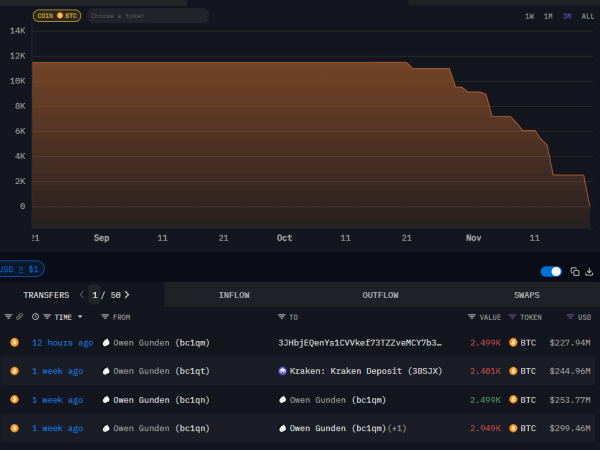Open the 12 hours ago transaction link

click(x=62, y=343)
